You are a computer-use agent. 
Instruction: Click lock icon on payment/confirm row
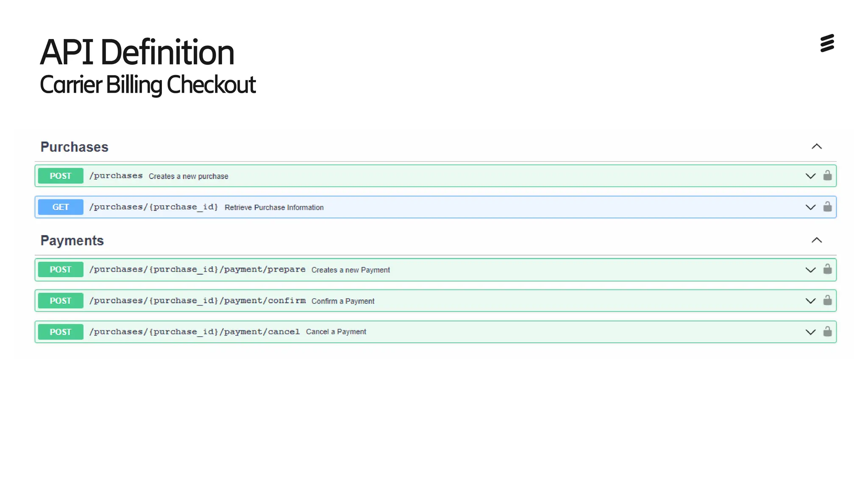[827, 300]
